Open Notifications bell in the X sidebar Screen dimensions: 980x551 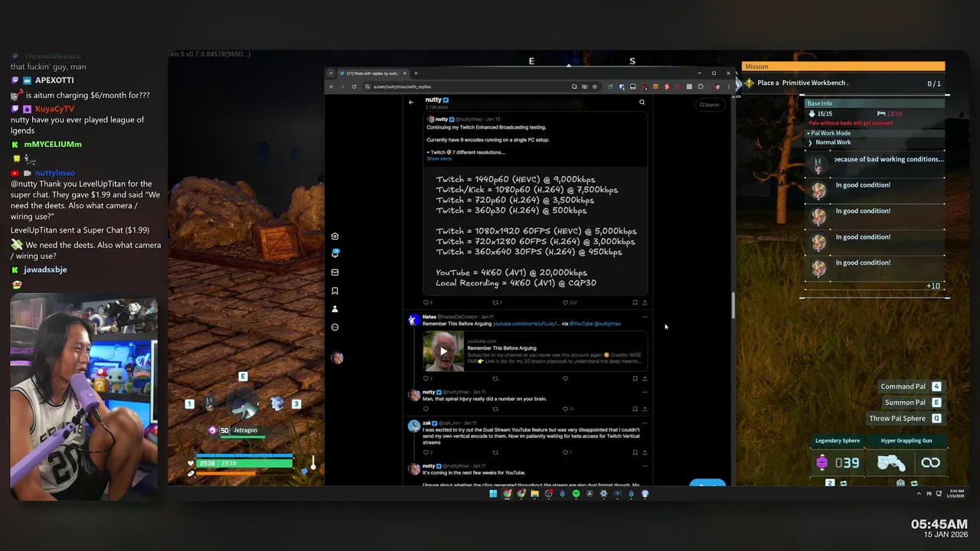tap(335, 253)
